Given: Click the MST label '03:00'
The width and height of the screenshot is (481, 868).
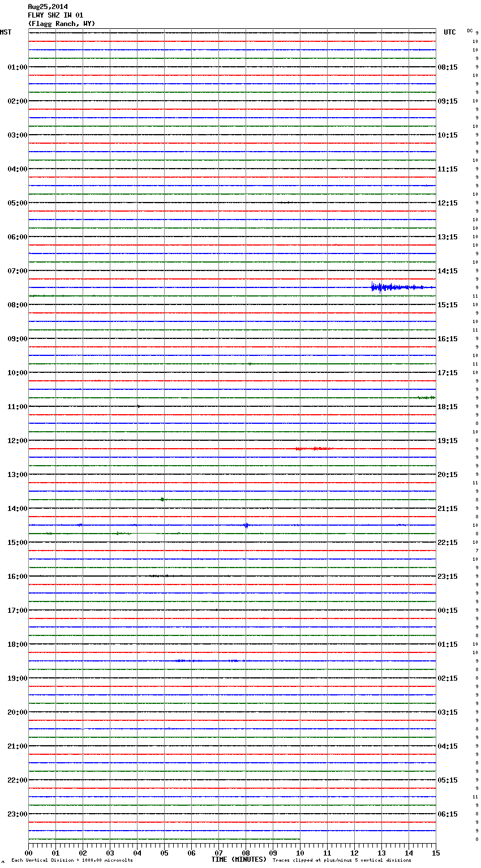Looking at the screenshot, I should pyautogui.click(x=18, y=135).
